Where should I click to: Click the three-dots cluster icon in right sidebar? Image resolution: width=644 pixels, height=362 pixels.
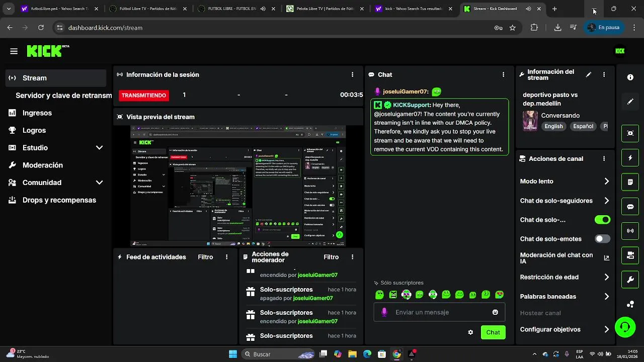630,304
